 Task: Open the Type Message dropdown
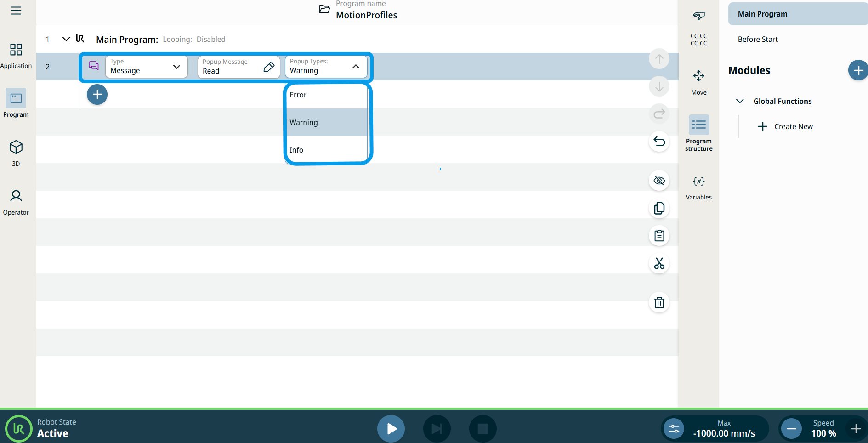[x=146, y=67]
